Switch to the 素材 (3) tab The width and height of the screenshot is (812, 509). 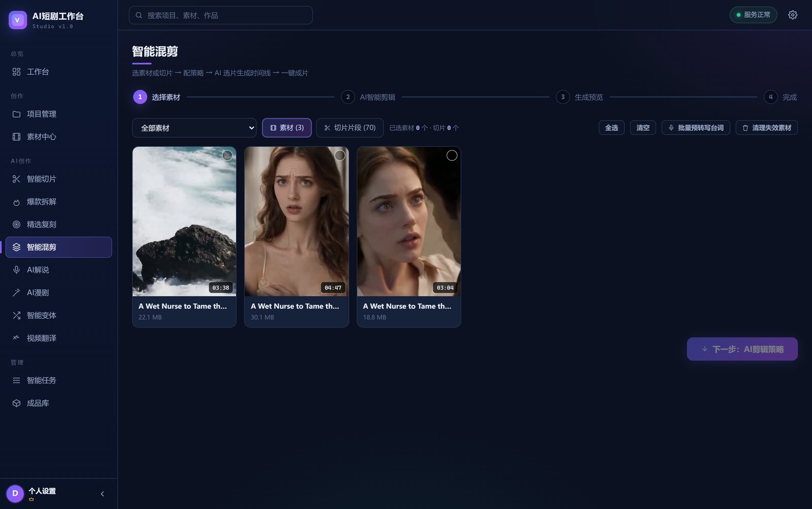click(x=287, y=128)
